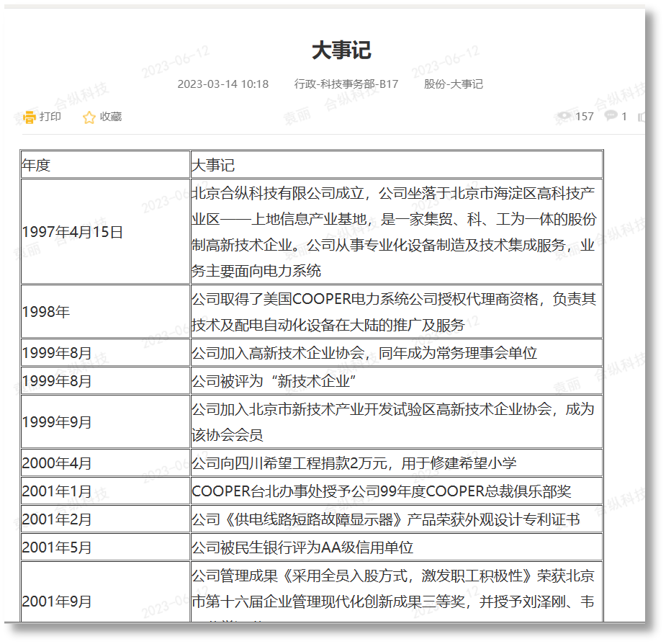
Task: Select the 1997年4月15日 date cell
Action: (x=105, y=232)
